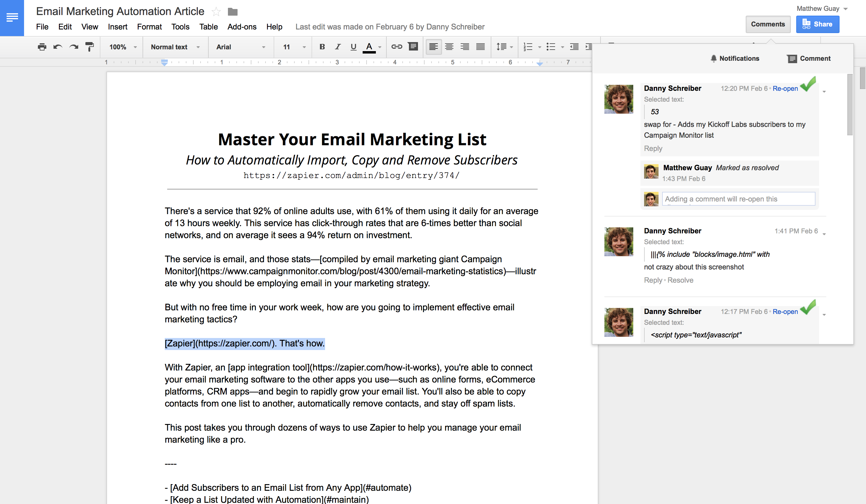Open the Arial font dropdown
This screenshot has width=866, height=504.
click(241, 47)
